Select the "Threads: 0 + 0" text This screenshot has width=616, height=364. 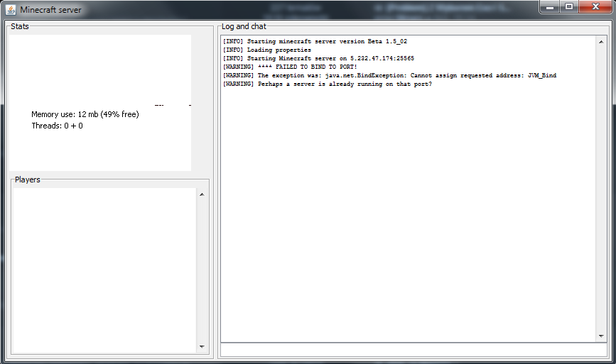[x=58, y=126]
